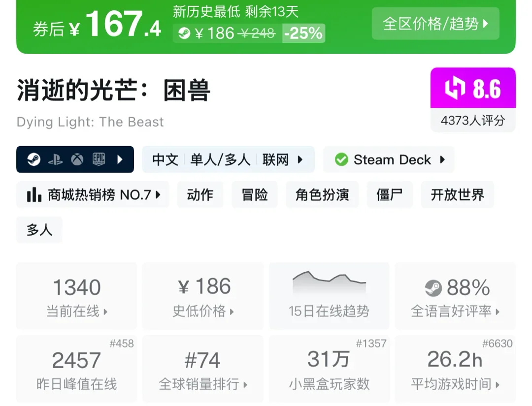Select the 开放世界 genre tag
This screenshot has width=532, height=406.
(x=457, y=194)
